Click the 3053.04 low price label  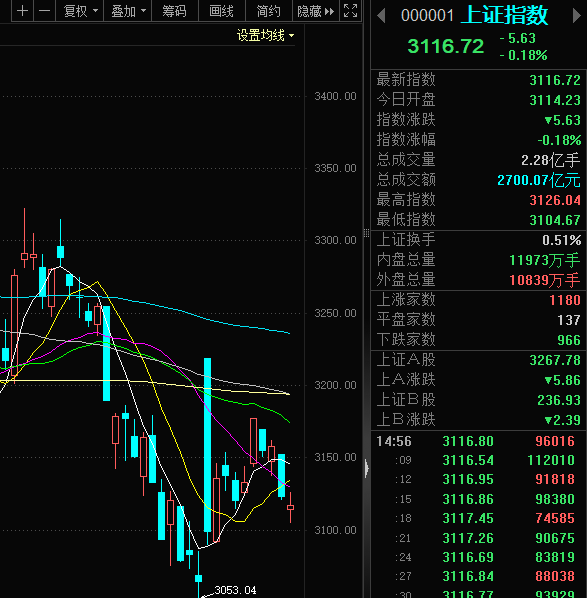pos(235,590)
